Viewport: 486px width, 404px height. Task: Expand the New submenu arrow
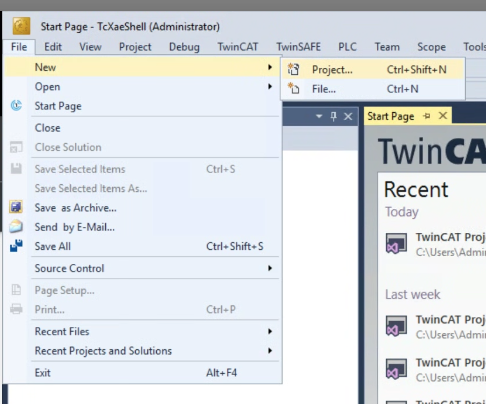click(270, 67)
